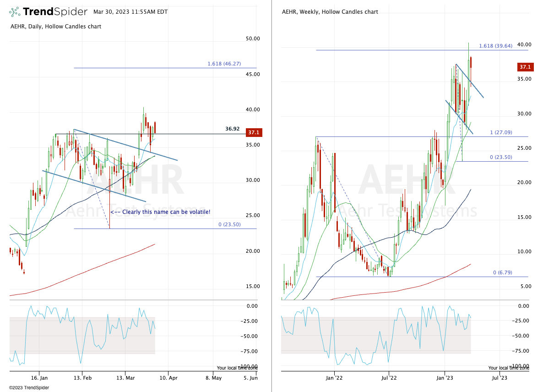This screenshot has height=392, width=543.
Task: Click the 15.00 price axis label on weekly chart
Action: (x=524, y=217)
